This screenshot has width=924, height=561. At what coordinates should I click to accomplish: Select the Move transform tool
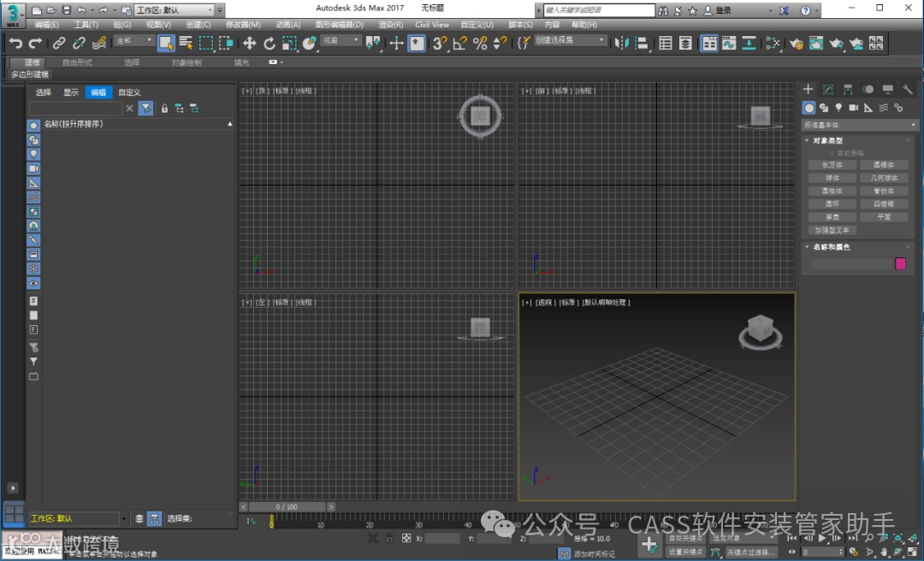(250, 44)
